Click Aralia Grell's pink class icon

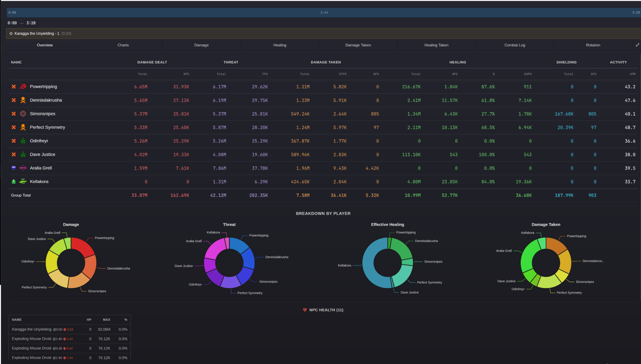coord(23,168)
